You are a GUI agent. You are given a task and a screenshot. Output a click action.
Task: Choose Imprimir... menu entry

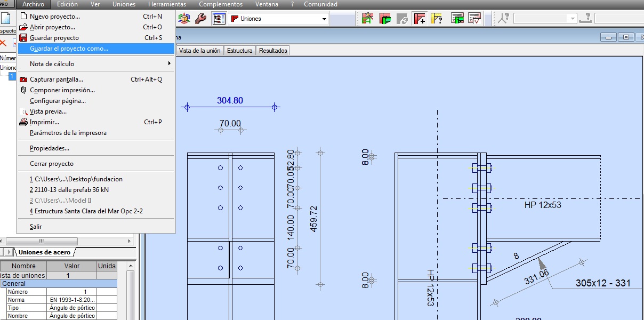pyautogui.click(x=96, y=122)
